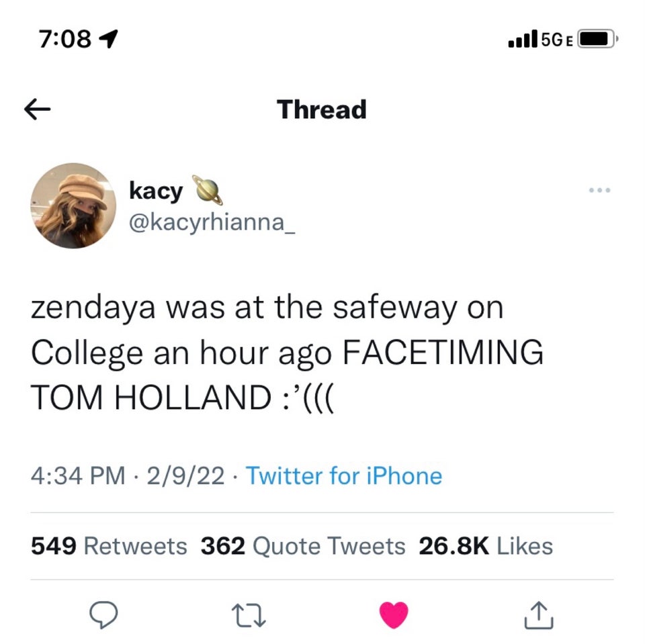Open the Twitter for iPhone link

pyautogui.click(x=344, y=476)
